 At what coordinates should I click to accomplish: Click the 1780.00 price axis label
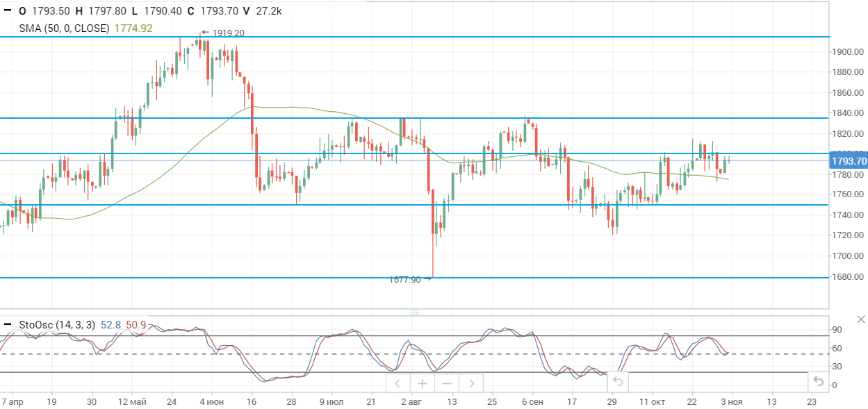(849, 174)
